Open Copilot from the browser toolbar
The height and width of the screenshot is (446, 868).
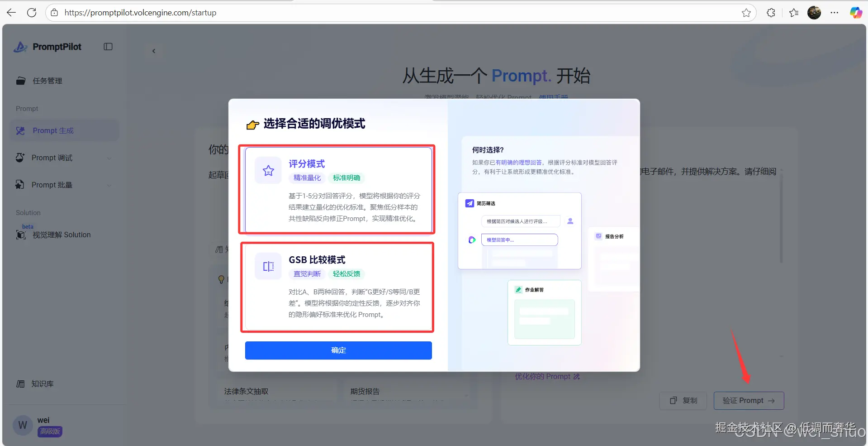(x=855, y=12)
